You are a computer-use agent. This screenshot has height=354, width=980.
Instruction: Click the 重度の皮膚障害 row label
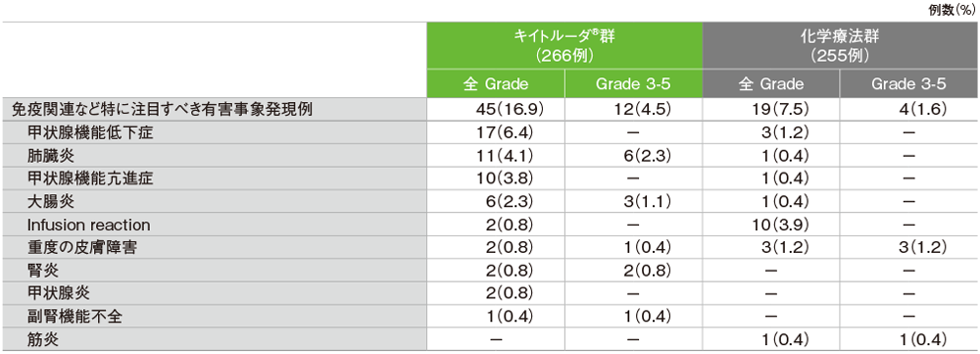coord(82,247)
